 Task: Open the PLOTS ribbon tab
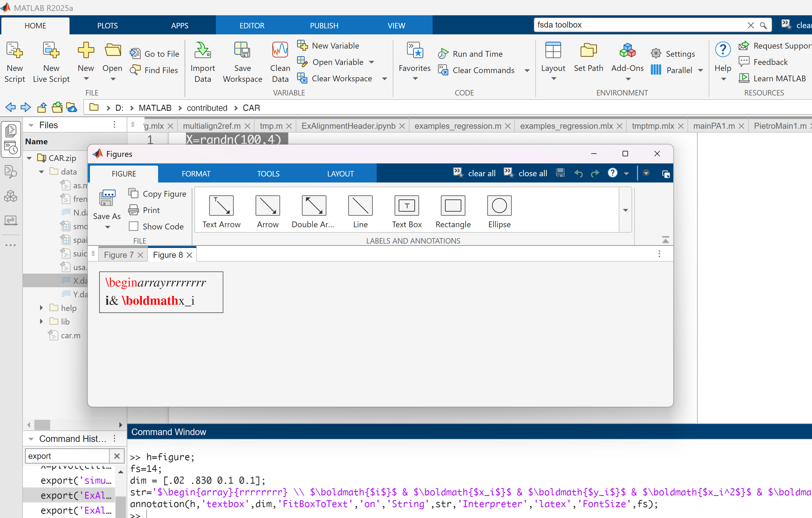pyautogui.click(x=107, y=26)
